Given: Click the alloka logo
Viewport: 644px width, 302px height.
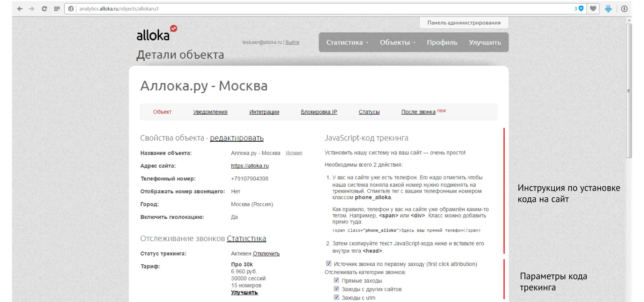Looking at the screenshot, I should click(x=157, y=33).
